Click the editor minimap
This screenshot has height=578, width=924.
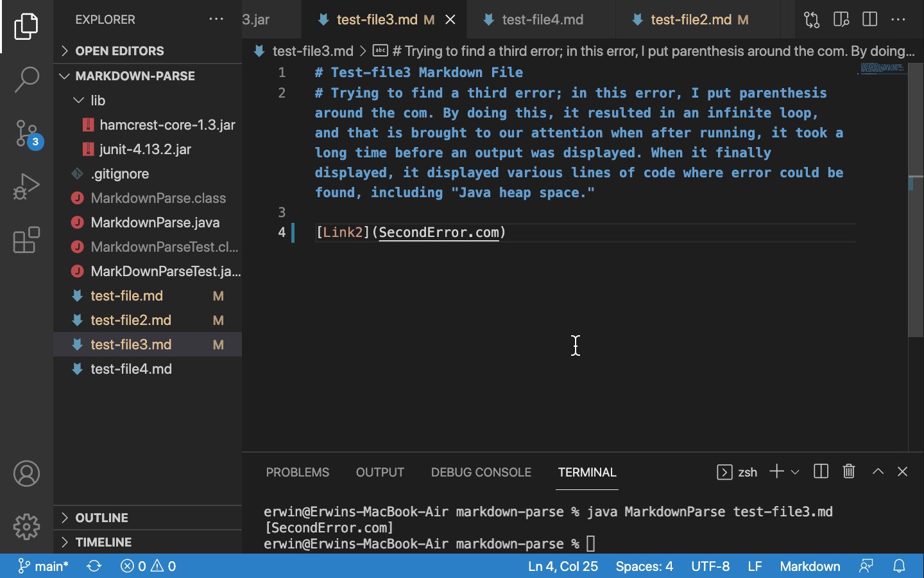(x=882, y=69)
